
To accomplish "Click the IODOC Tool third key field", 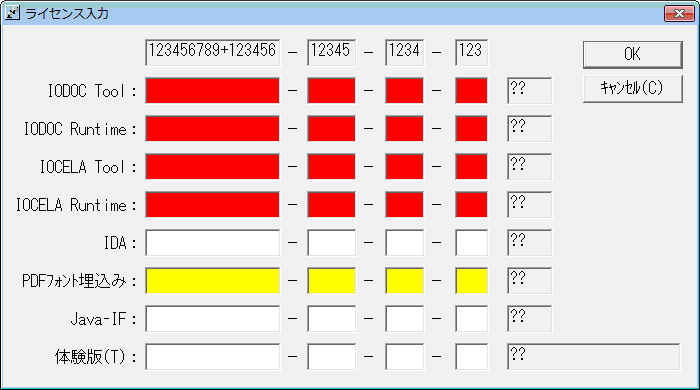I will (404, 91).
